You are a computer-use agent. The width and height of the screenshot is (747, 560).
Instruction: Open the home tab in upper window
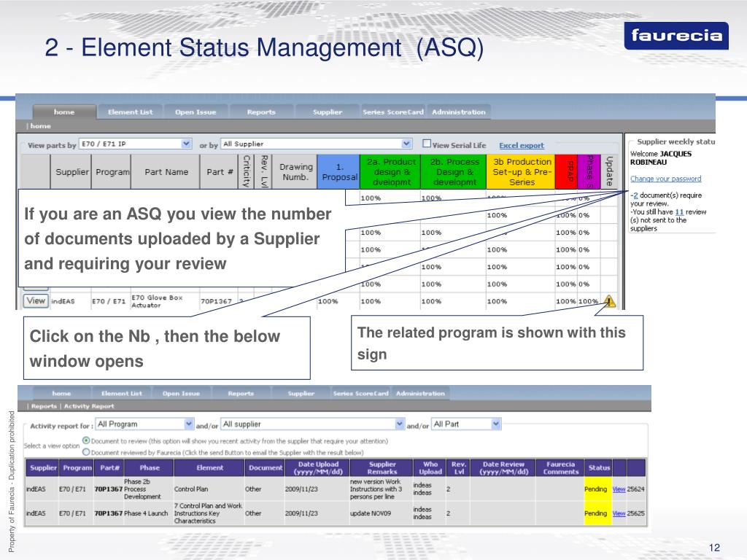tap(64, 112)
